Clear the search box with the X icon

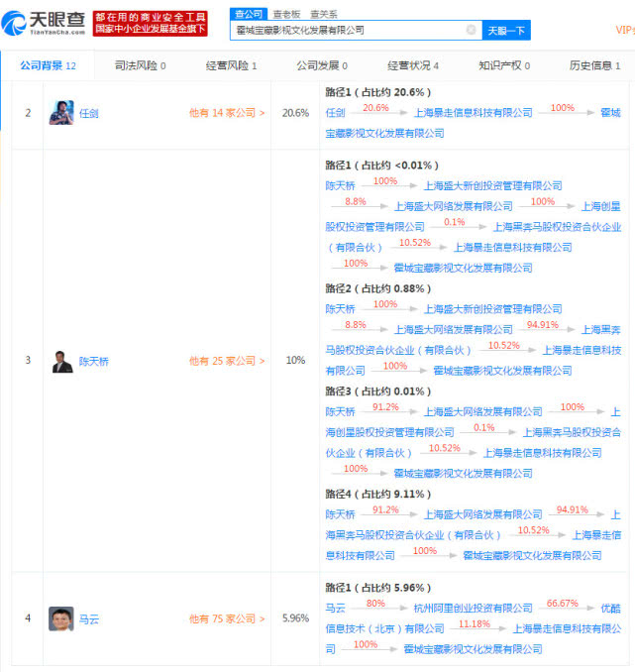(x=471, y=30)
